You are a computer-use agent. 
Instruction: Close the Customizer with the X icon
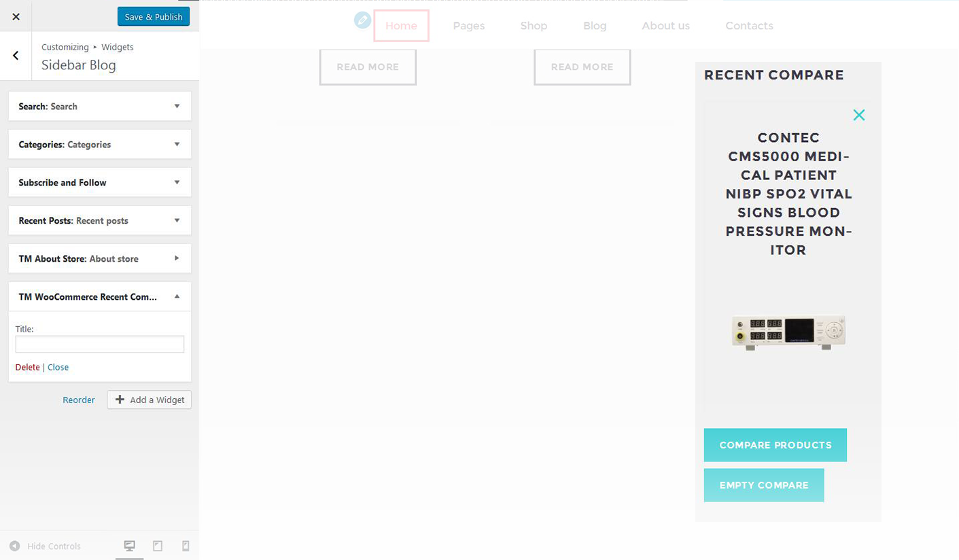16,17
